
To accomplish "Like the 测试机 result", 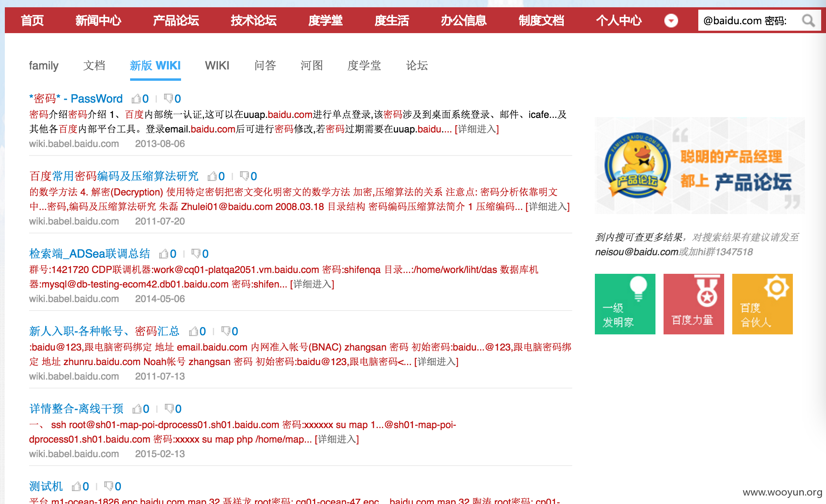I will (x=80, y=486).
